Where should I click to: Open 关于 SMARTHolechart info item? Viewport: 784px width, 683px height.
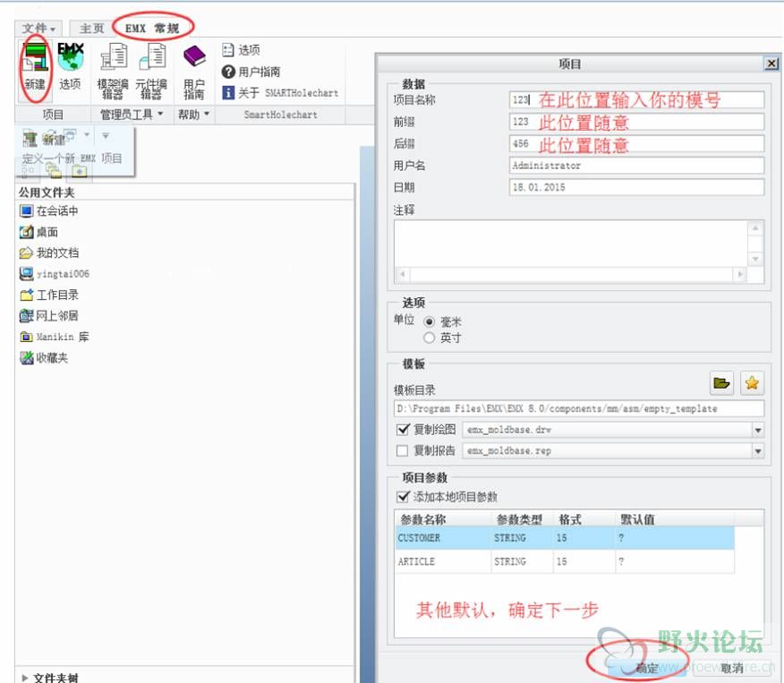(x=280, y=92)
